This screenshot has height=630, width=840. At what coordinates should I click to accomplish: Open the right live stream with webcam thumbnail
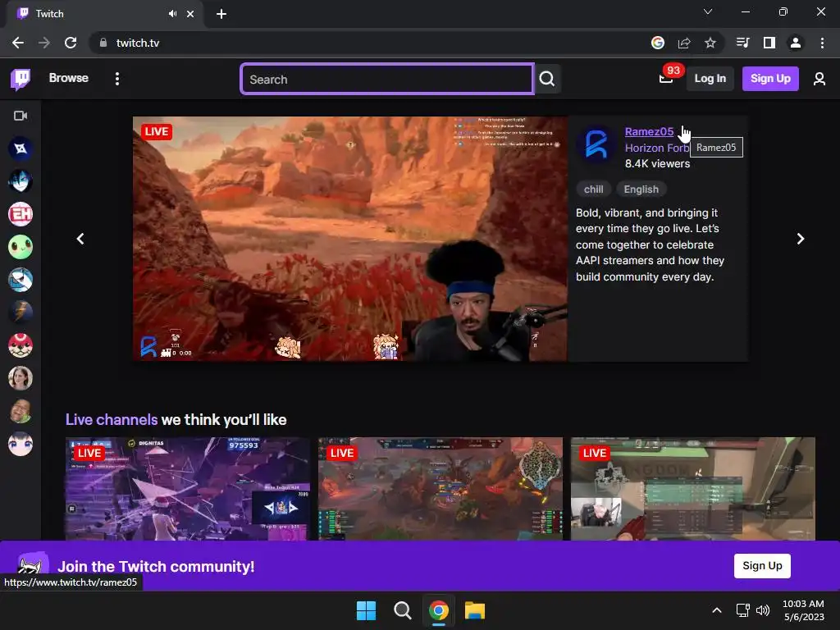pyautogui.click(x=692, y=489)
